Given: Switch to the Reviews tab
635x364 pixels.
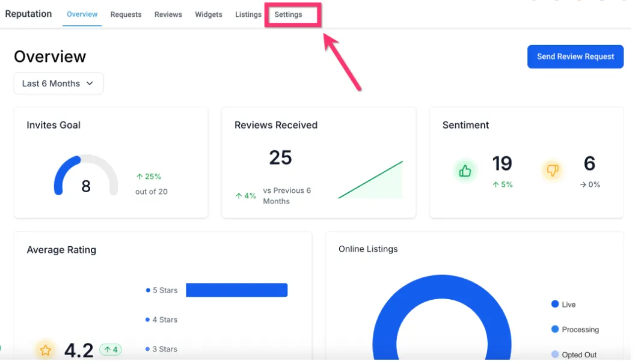Looking at the screenshot, I should pyautogui.click(x=168, y=14).
